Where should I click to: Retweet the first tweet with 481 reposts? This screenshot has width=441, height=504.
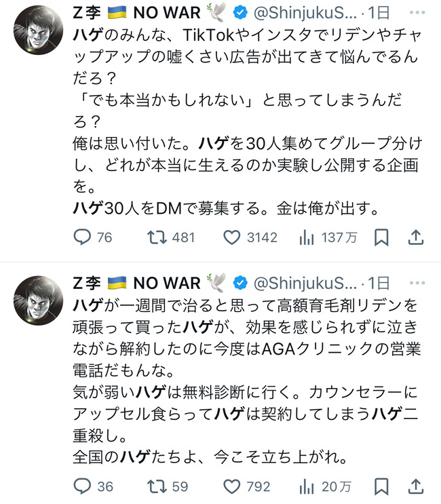171,238
